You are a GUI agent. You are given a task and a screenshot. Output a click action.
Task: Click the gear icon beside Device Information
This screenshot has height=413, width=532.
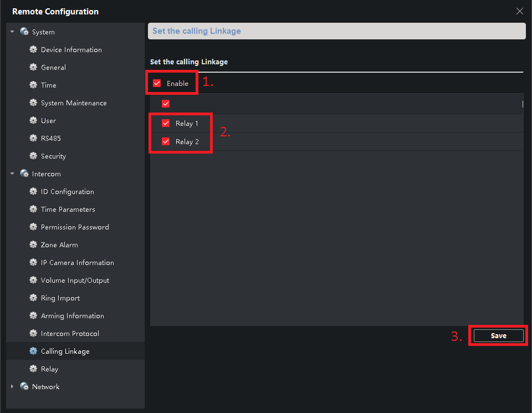pyautogui.click(x=33, y=50)
